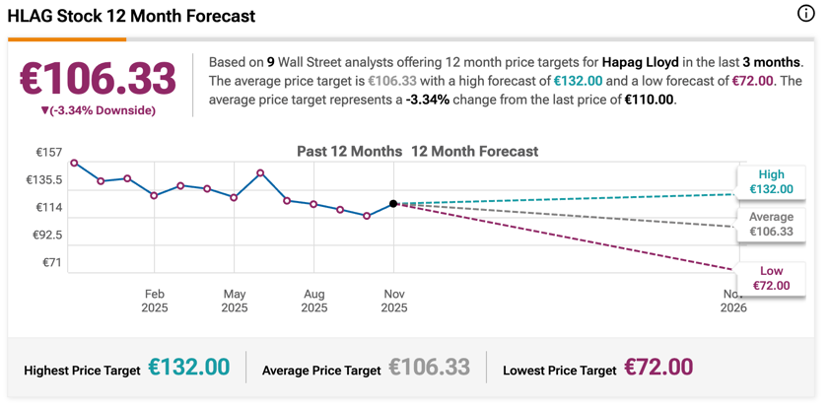Click the Feb 2025 axis label
Screen dimensions: 830x408
coord(154,301)
